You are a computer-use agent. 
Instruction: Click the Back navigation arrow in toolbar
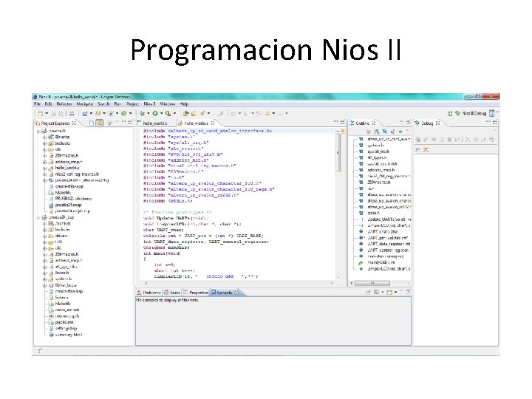[267, 113]
